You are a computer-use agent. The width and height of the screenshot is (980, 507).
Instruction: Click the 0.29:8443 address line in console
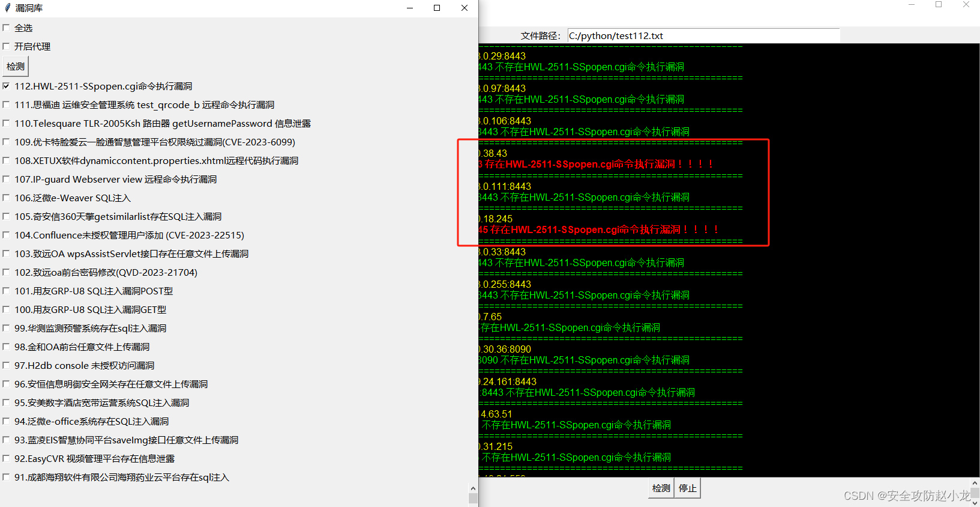pyautogui.click(x=502, y=56)
